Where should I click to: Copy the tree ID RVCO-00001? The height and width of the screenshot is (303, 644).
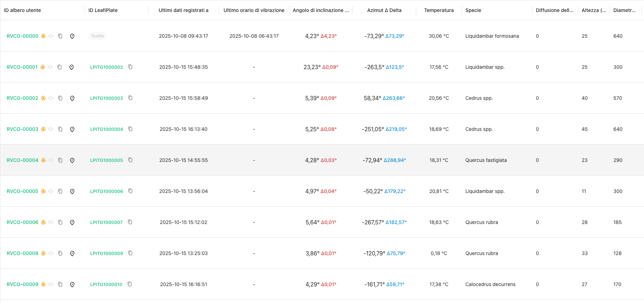coord(60,67)
